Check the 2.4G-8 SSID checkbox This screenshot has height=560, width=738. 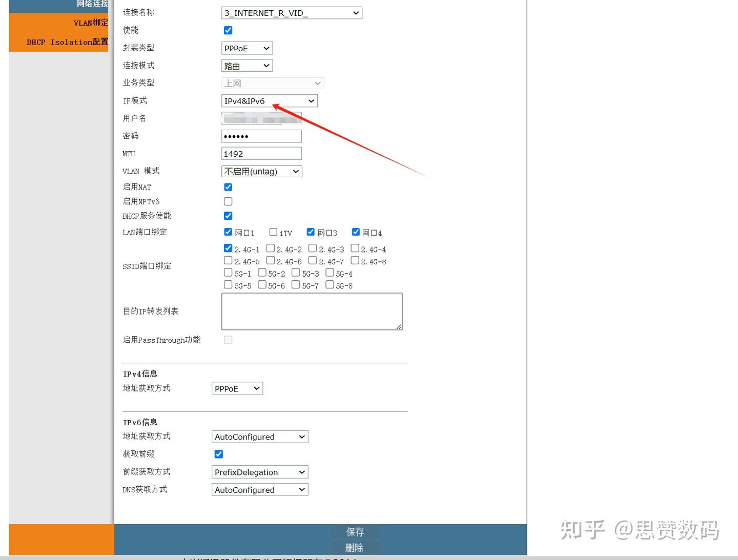click(x=355, y=260)
